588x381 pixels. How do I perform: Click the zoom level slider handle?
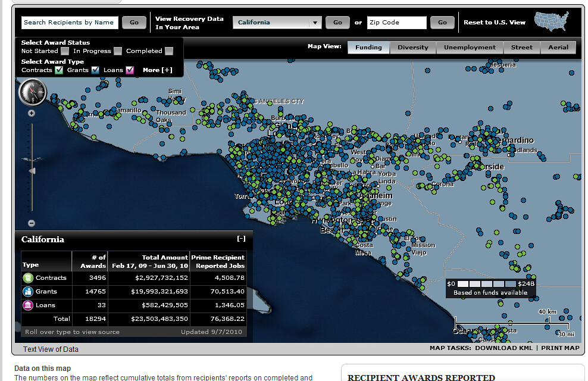click(x=32, y=171)
